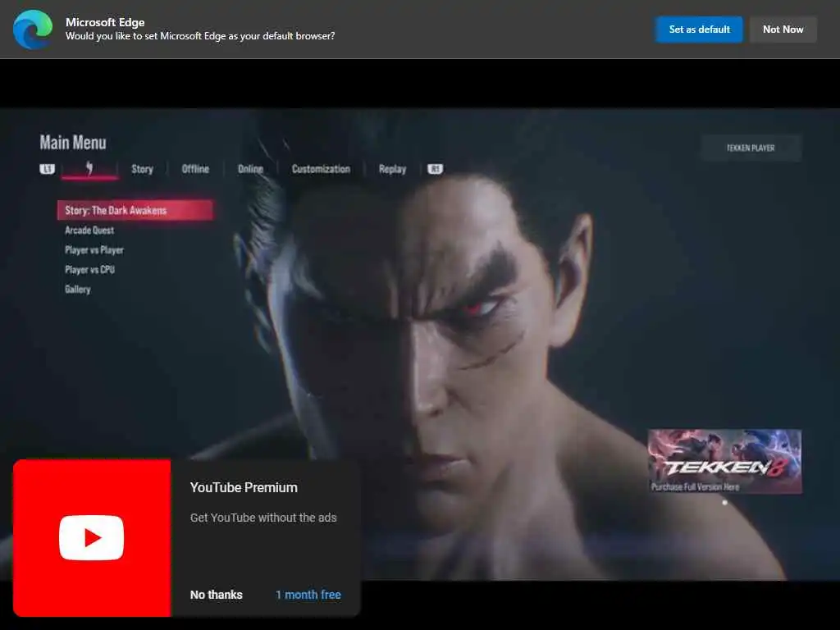
Task: Click the Microsoft Edge logo icon
Action: point(33,29)
